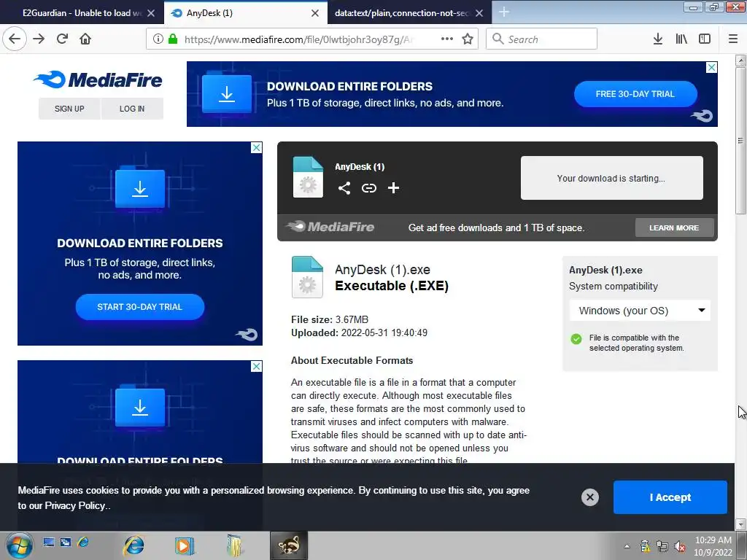This screenshot has height=560, width=747.
Task: Select the AnyDesk (1) tab
Action: pyautogui.click(x=245, y=13)
